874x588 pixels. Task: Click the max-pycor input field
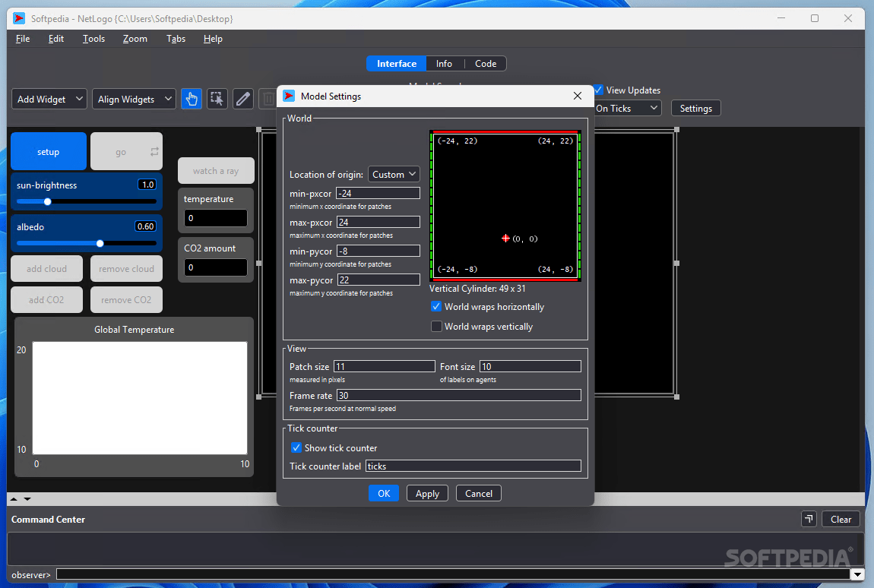click(x=378, y=280)
